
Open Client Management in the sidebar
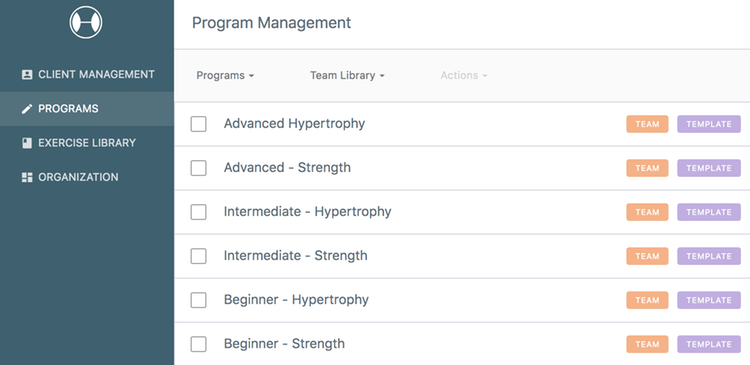point(87,75)
